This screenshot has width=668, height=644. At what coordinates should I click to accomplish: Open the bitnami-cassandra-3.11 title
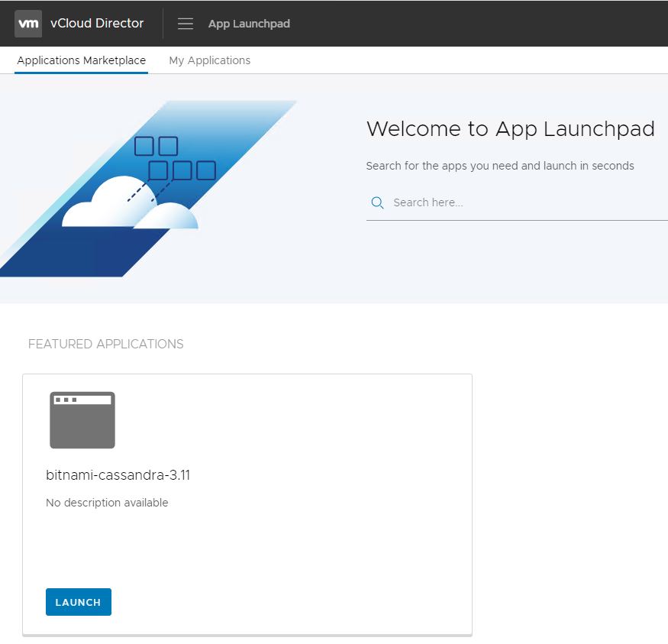tap(118, 475)
